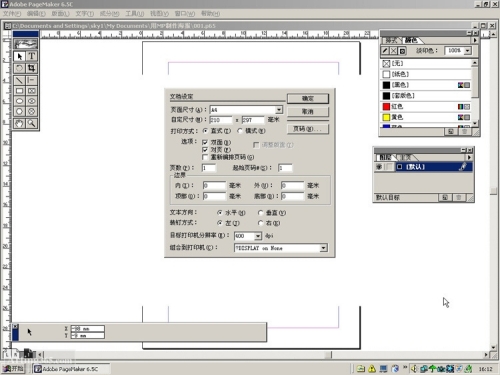The height and width of the screenshot is (375, 500).
Task: Click the 开始 Start button on taskbar
Action: [13, 369]
